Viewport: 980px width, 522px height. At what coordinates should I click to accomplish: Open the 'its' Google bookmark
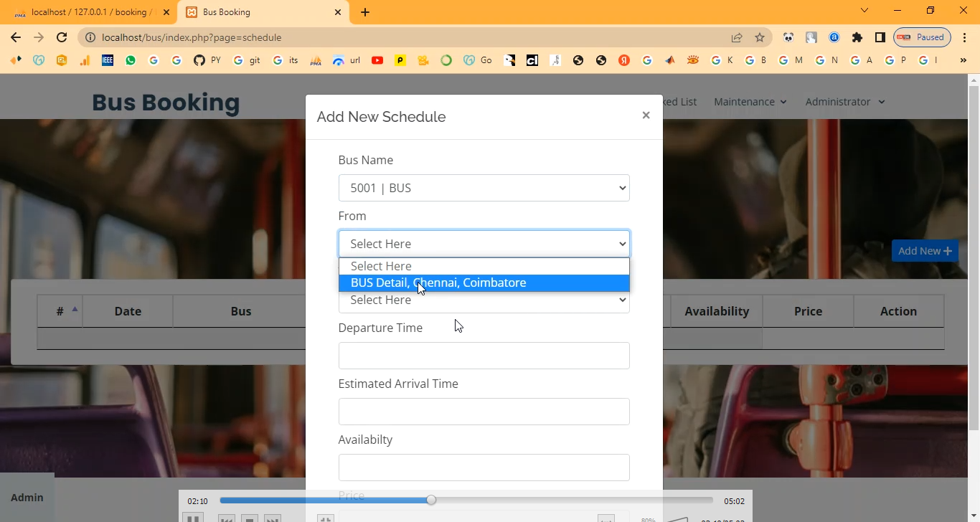point(286,60)
